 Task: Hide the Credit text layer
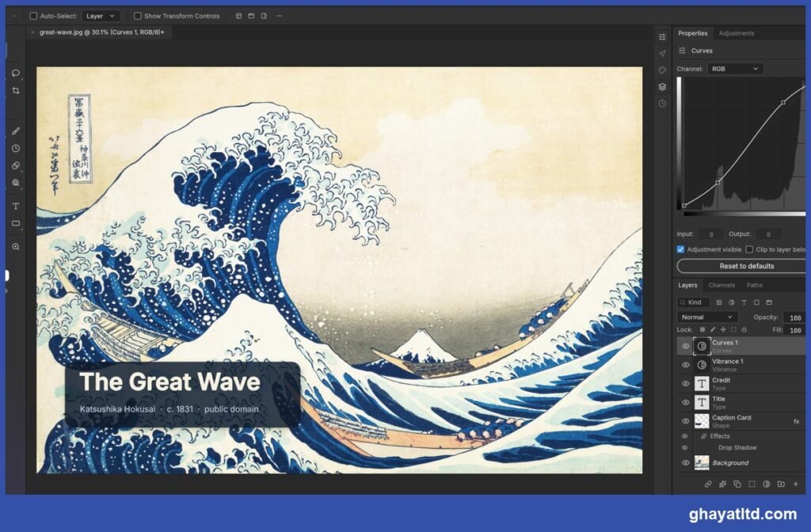point(685,384)
